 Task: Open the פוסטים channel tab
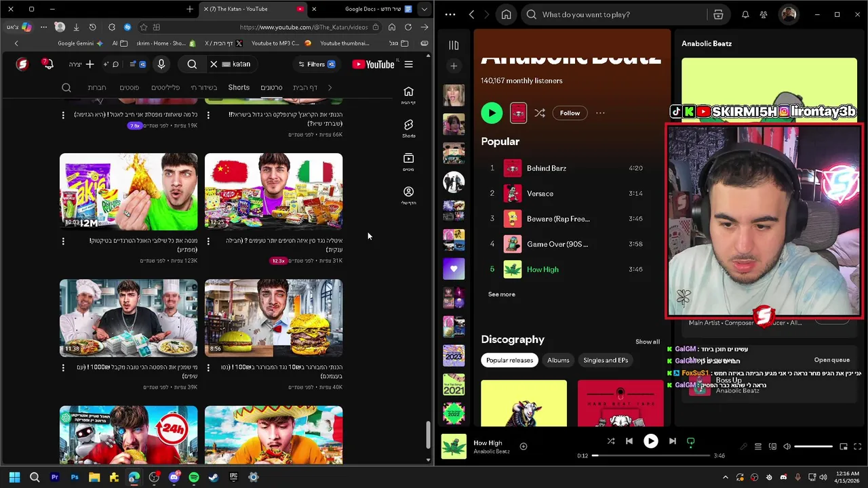[x=130, y=87]
